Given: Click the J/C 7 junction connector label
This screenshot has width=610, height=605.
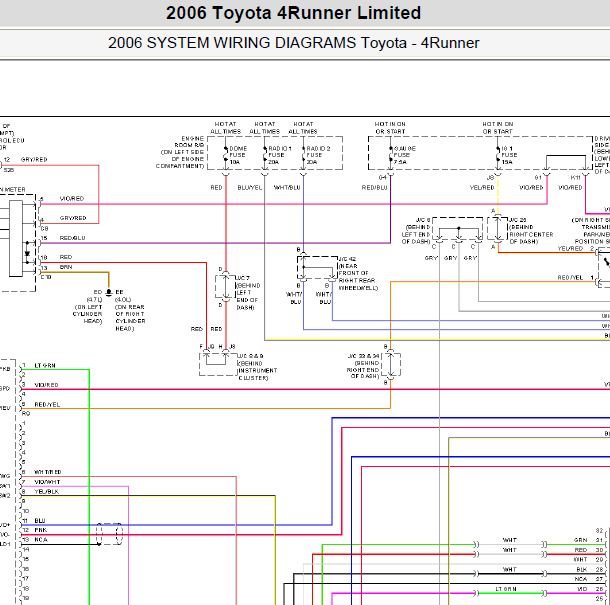Looking at the screenshot, I should [x=248, y=293].
